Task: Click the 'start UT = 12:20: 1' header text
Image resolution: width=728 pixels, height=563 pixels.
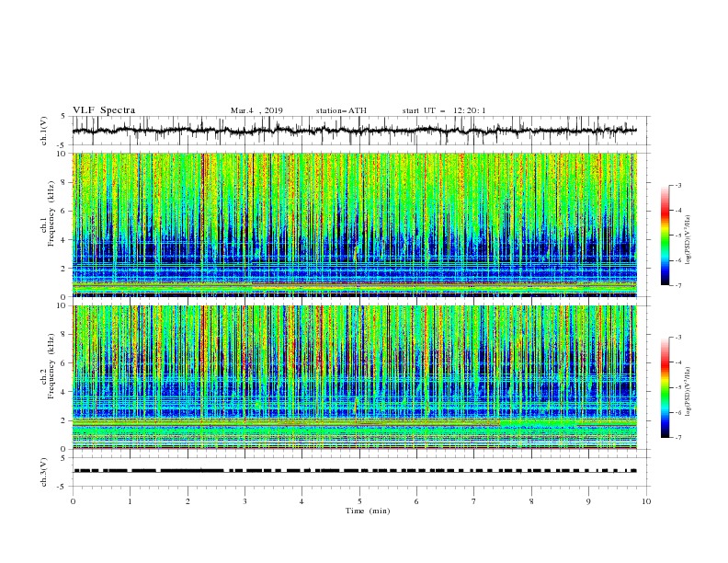Action: 444,110
